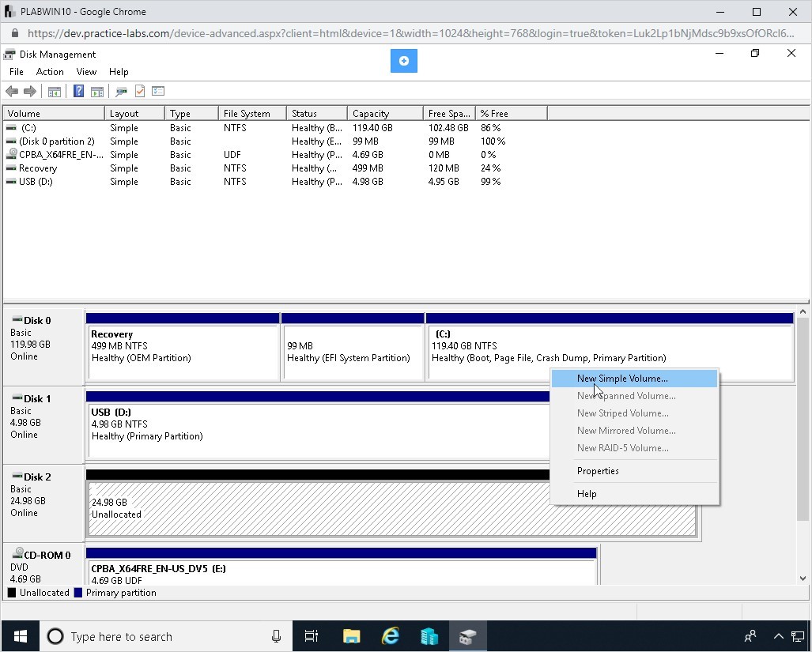Select the Disk 1 label panel
This screenshot has width=812, height=652.
pos(43,425)
